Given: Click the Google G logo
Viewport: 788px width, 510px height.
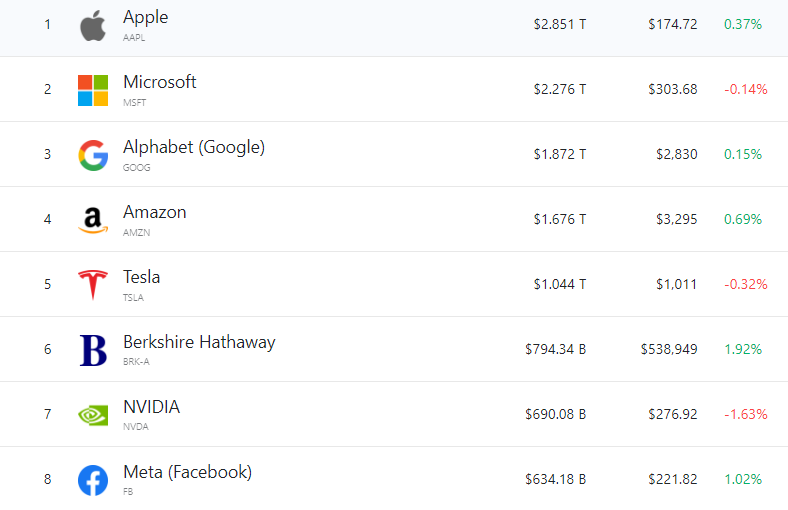Looking at the screenshot, I should 92,155.
